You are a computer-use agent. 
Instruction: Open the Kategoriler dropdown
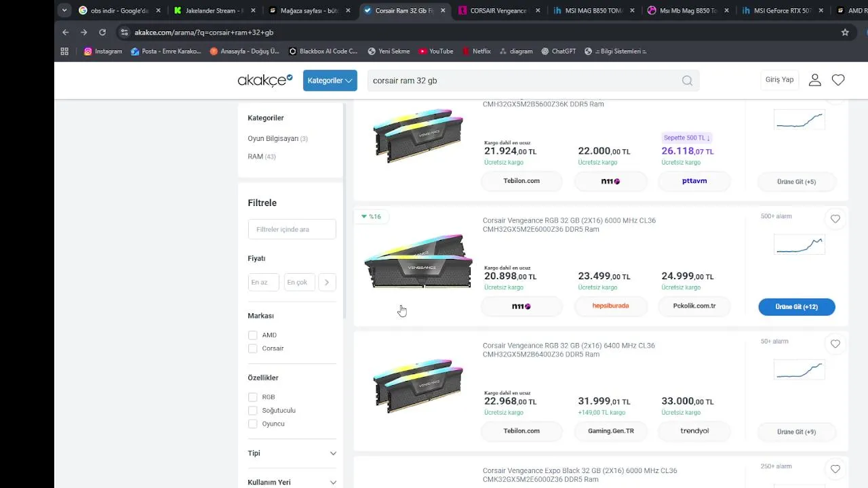330,80
